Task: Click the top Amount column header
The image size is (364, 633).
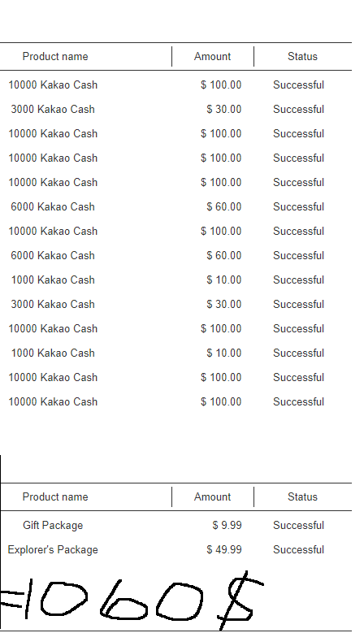Action: (212, 57)
